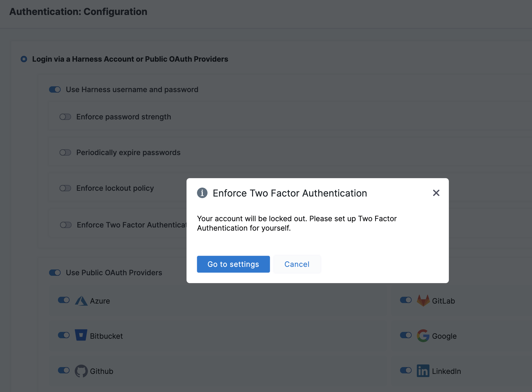This screenshot has height=392, width=532.
Task: Disable Use Public OAuth Providers toggle
Action: 55,273
